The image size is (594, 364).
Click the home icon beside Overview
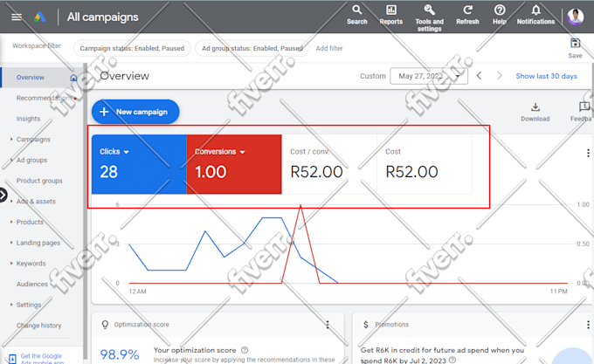(73, 78)
